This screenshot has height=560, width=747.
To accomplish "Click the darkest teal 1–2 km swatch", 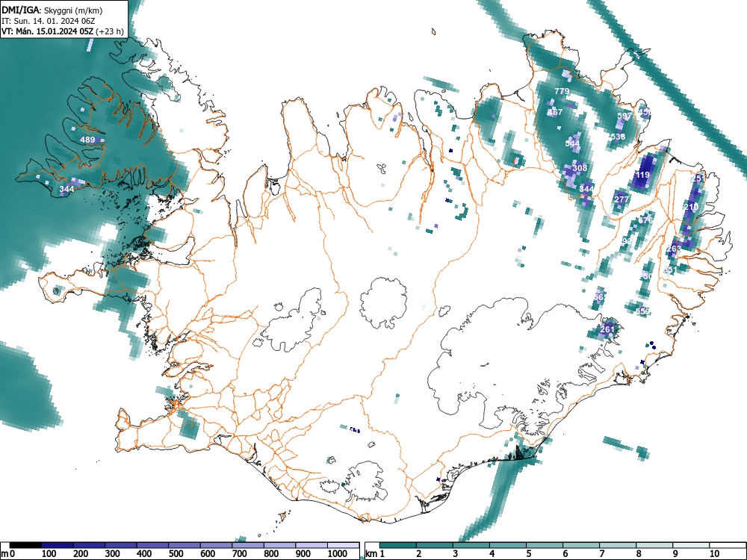I will click(x=398, y=545).
